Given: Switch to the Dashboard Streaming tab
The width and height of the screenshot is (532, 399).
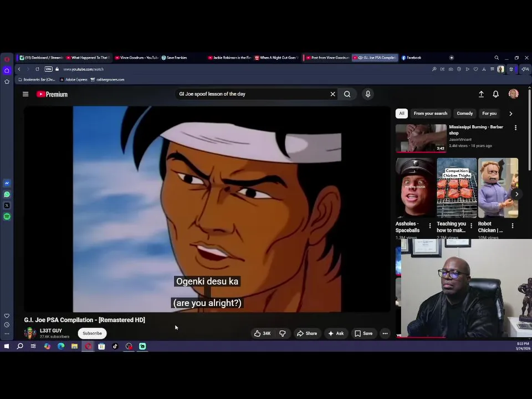Looking at the screenshot, I should (x=41, y=58).
